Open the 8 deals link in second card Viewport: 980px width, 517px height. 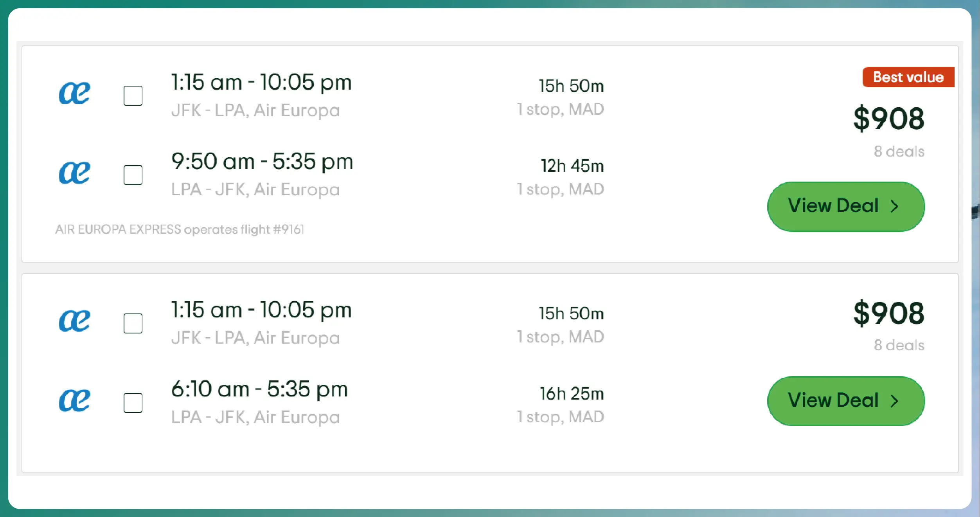(x=899, y=345)
